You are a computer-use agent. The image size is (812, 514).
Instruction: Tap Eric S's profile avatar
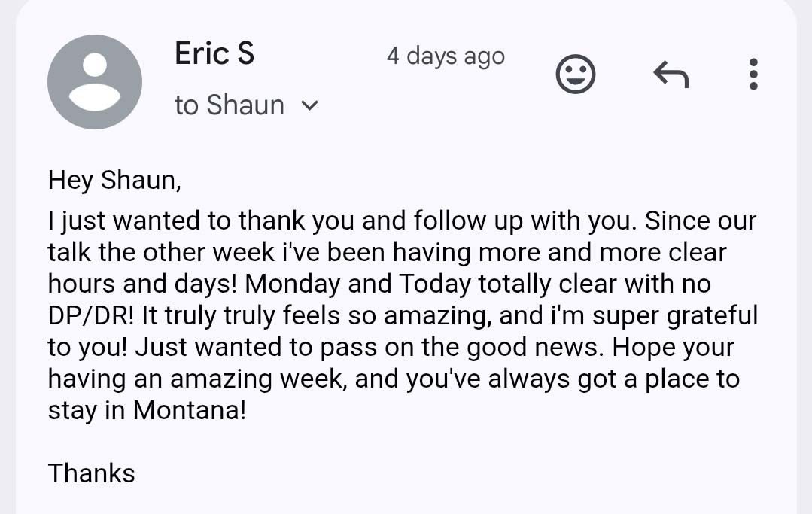(95, 82)
